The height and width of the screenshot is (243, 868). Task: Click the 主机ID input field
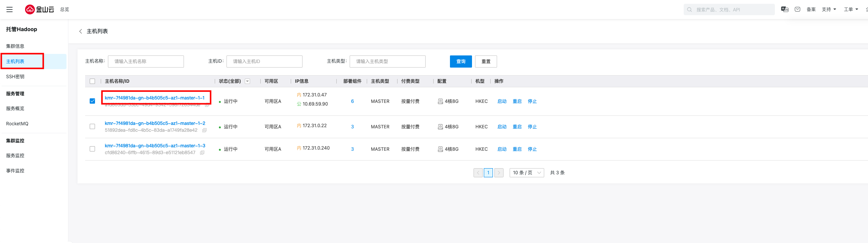point(264,62)
